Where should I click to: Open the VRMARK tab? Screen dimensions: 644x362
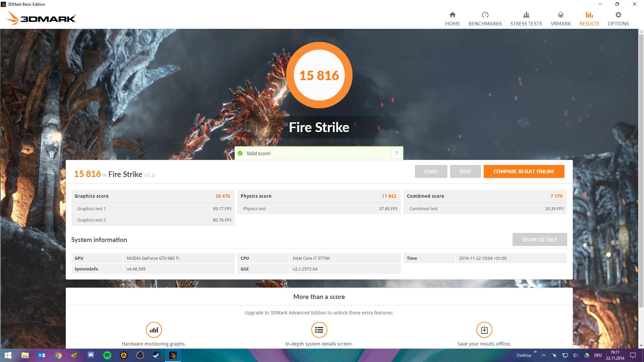(x=560, y=19)
